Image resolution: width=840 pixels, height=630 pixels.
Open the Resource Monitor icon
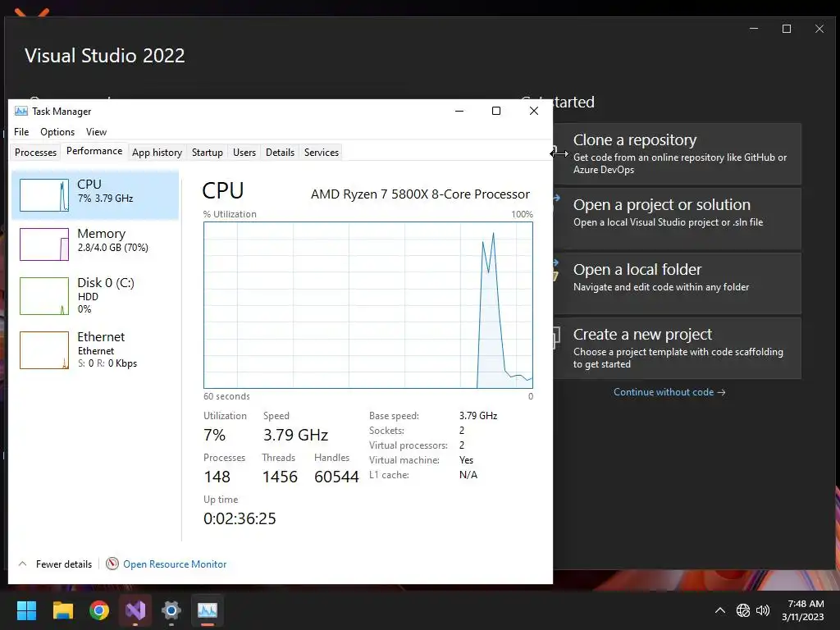click(112, 564)
